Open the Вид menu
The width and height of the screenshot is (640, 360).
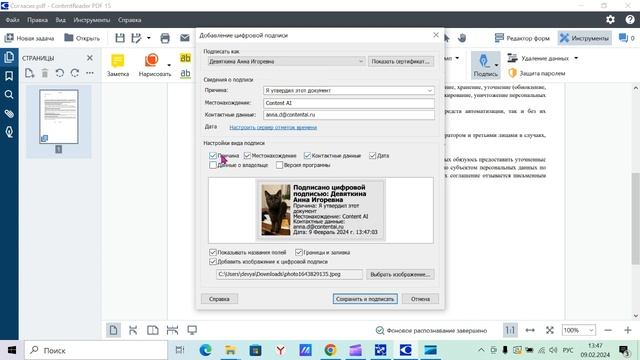[60, 20]
